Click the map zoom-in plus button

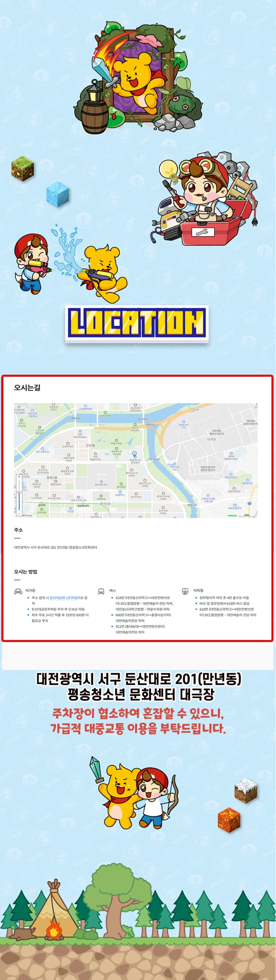tap(19, 476)
